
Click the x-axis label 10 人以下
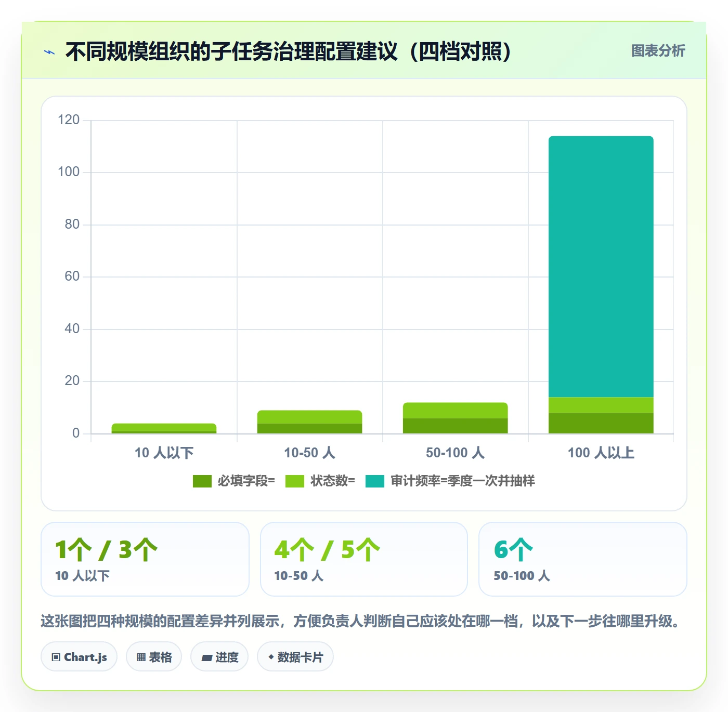[x=164, y=453]
